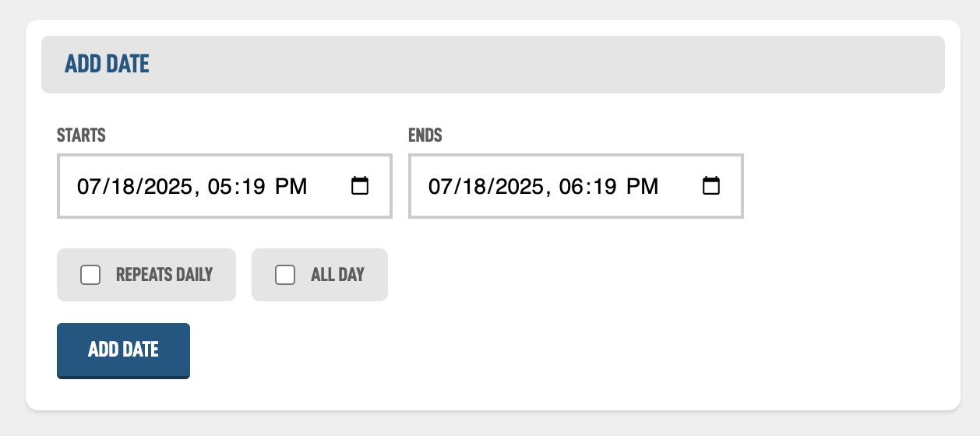The width and height of the screenshot is (980, 436).
Task: Click the Add Date button
Action: click(x=123, y=350)
